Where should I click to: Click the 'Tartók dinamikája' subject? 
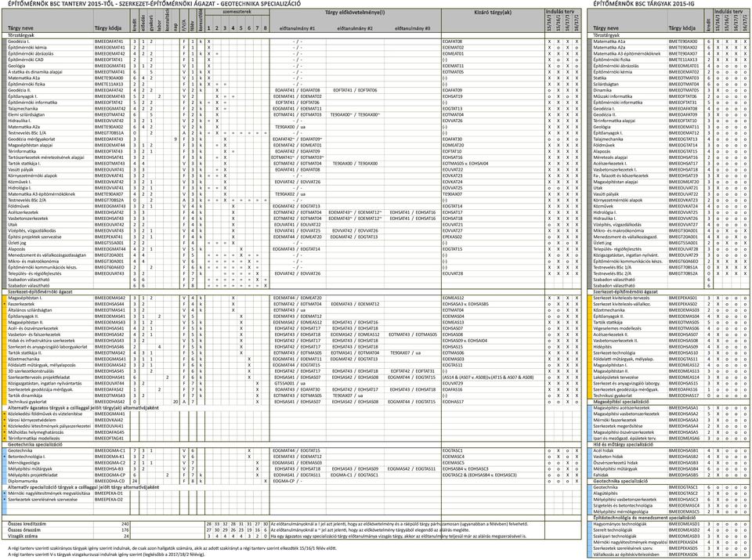coord(24,396)
